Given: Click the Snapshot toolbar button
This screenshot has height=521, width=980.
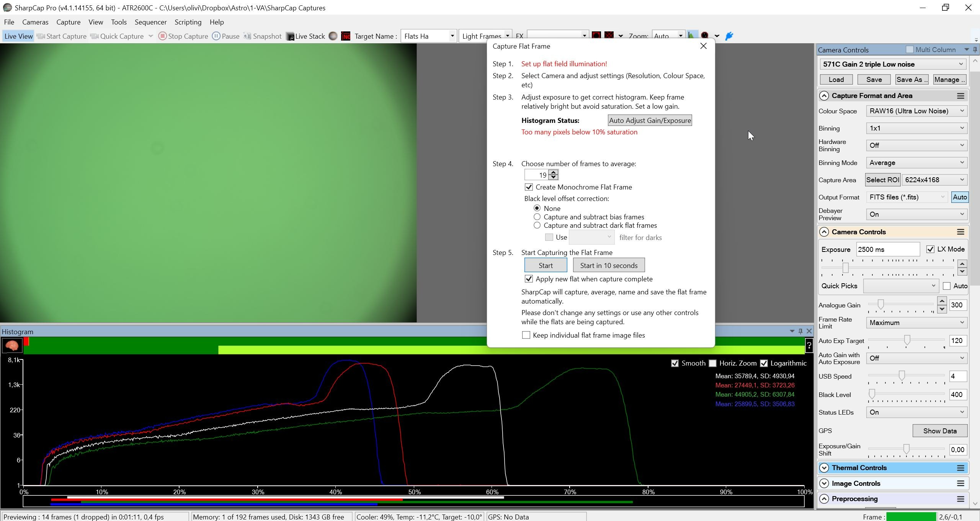Looking at the screenshot, I should click(x=263, y=36).
